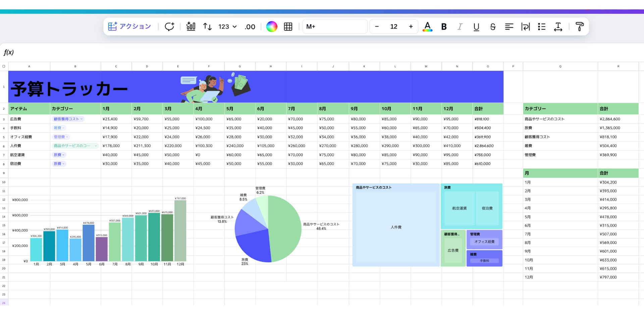Screen dimensions: 644x315
Task: Toggle italic formatting
Action: pos(460,27)
